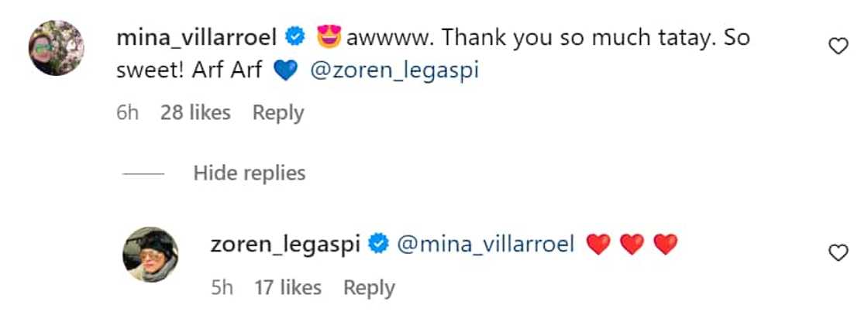Click the blue heart emoji after "Arf Arf"
The width and height of the screenshot is (868, 322).
click(286, 71)
